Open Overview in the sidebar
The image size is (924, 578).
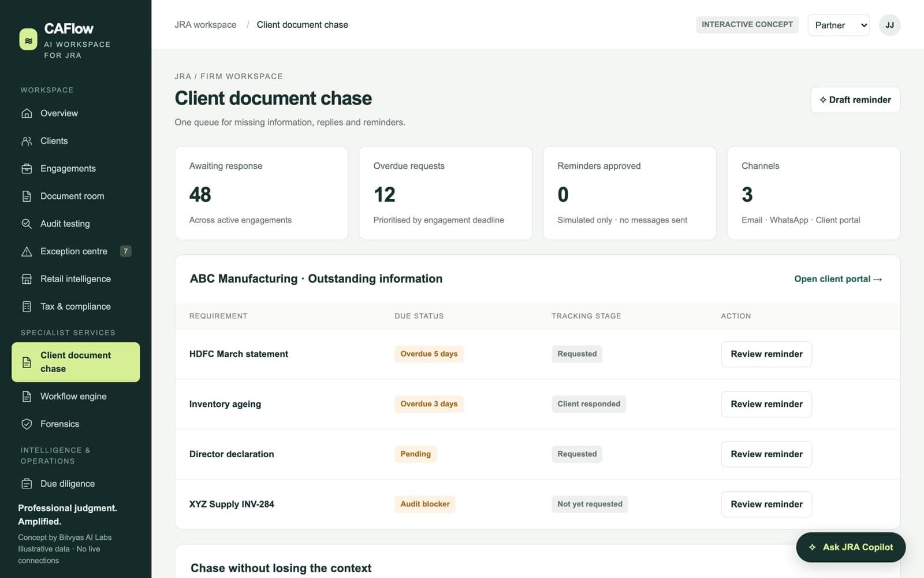(x=76, y=113)
